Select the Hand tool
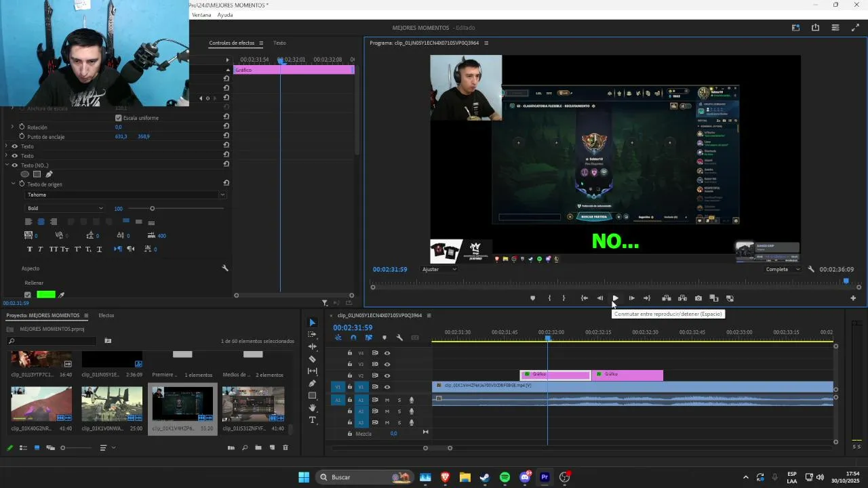The width and height of the screenshot is (868, 488). pos(312,407)
